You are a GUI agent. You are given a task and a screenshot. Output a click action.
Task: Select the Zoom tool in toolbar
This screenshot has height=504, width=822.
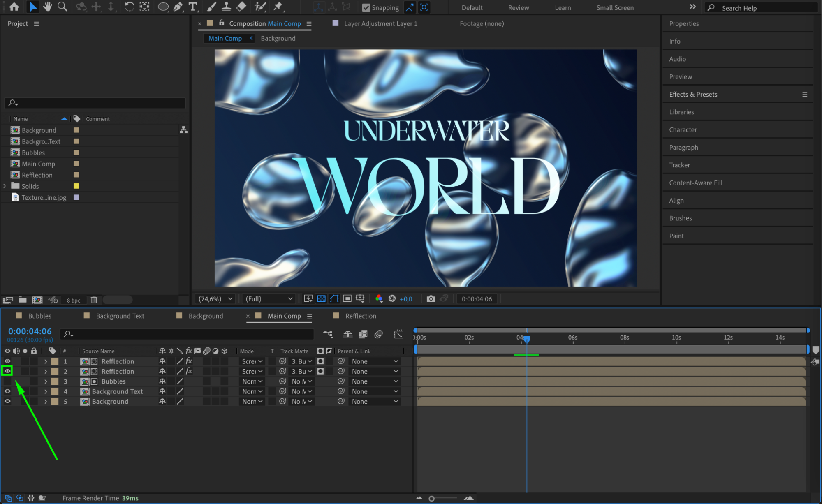pos(63,7)
